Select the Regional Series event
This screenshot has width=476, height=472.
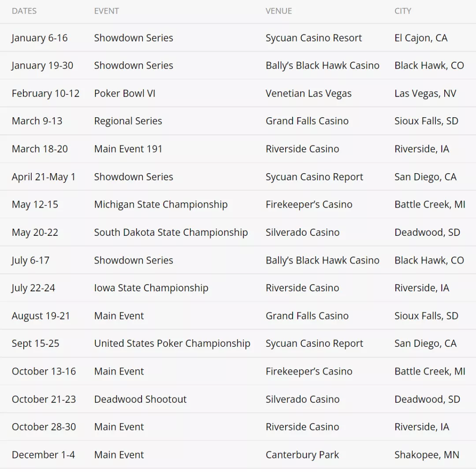(128, 121)
